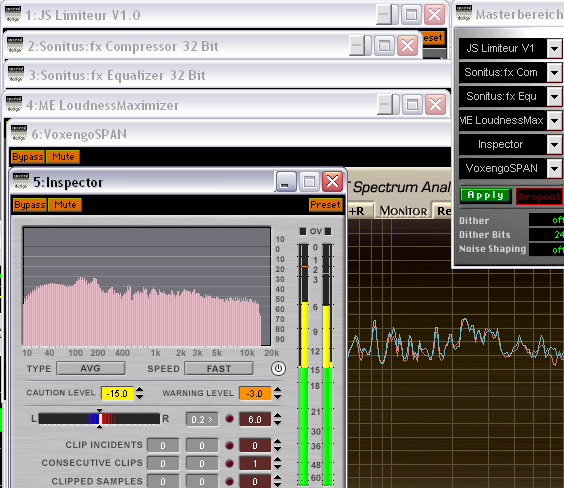Image resolution: width=564 pixels, height=488 pixels.
Task: Open the Sonitus:fx Equ slot dropdown
Action: [554, 96]
